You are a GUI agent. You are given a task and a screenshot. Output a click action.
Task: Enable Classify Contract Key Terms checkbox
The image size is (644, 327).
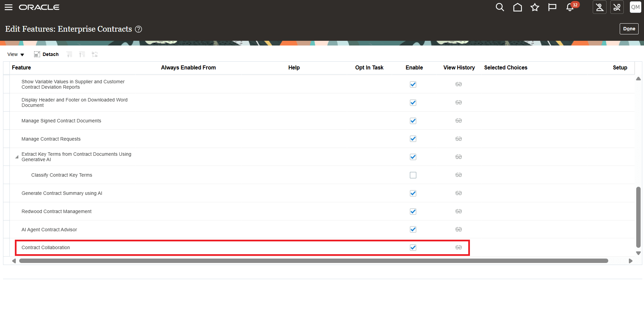click(x=413, y=175)
